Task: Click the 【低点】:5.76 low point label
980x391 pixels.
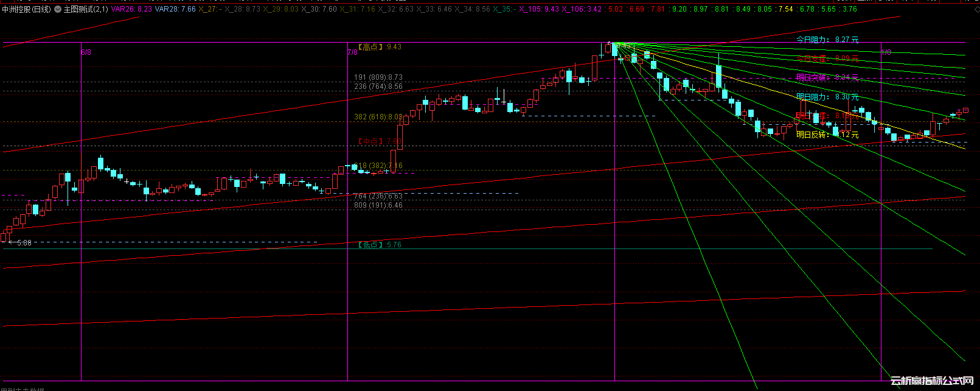Action: tap(379, 245)
